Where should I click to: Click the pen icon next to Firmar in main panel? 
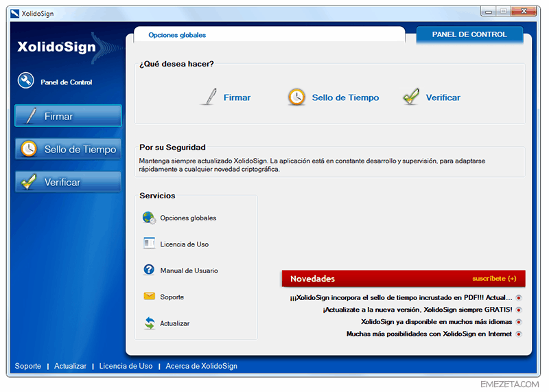pyautogui.click(x=210, y=97)
